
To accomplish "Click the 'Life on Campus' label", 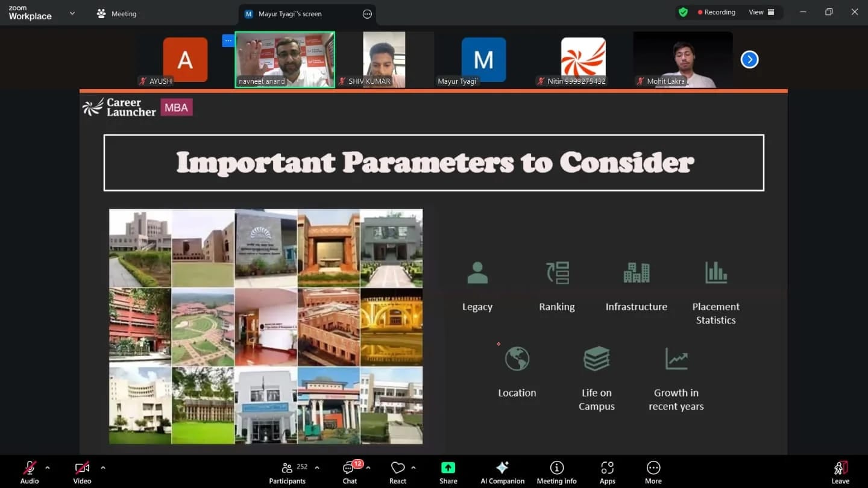I will 597,399.
